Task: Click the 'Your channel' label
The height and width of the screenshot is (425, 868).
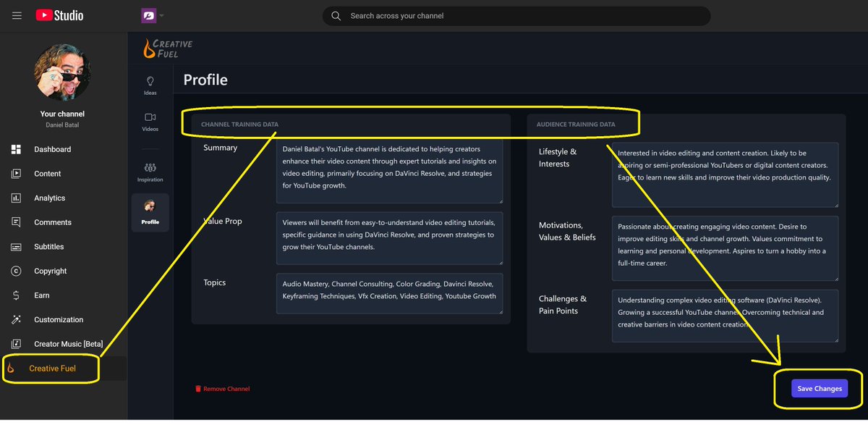Action: pos(62,114)
